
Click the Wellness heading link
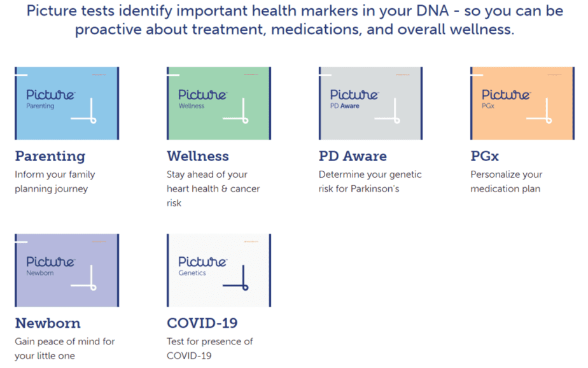tap(198, 156)
